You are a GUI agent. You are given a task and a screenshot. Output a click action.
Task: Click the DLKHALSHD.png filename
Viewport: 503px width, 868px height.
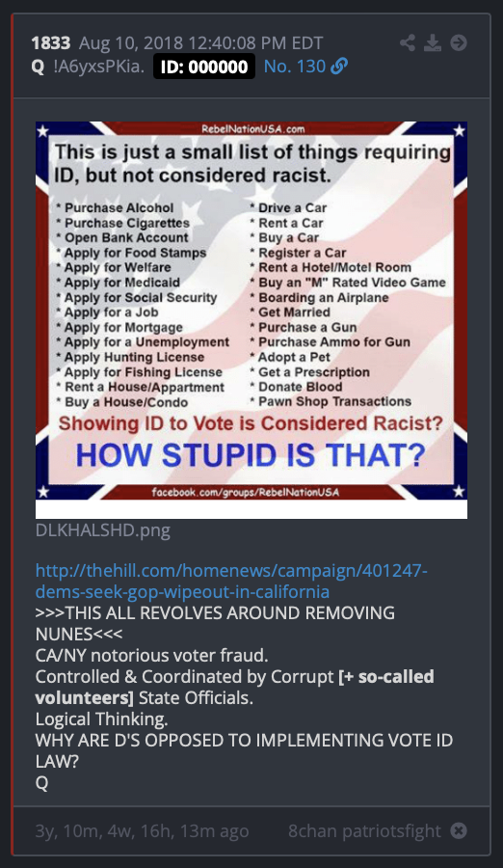(103, 530)
